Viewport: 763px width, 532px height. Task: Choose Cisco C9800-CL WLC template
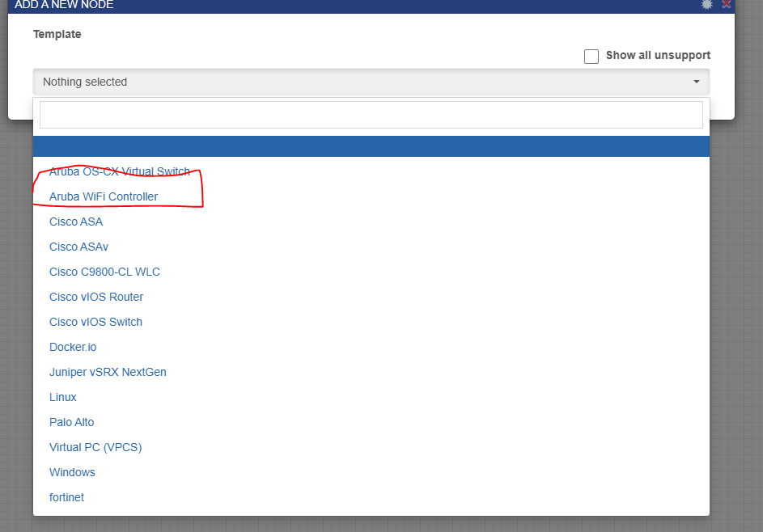(x=371, y=272)
